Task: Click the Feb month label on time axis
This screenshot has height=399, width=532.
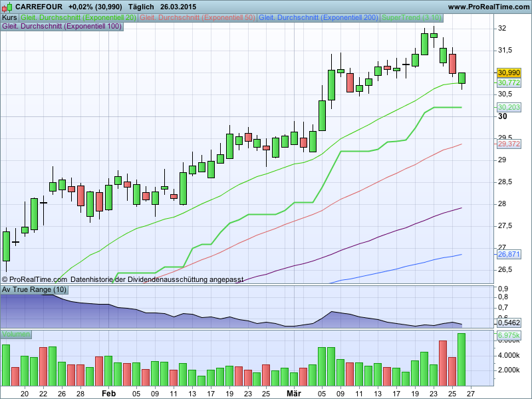Action: click(x=108, y=394)
